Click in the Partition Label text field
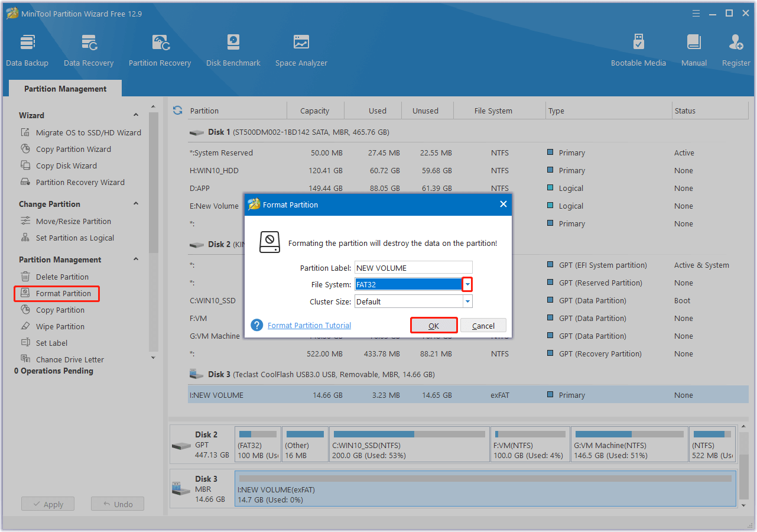This screenshot has height=532, width=757. tap(413, 268)
